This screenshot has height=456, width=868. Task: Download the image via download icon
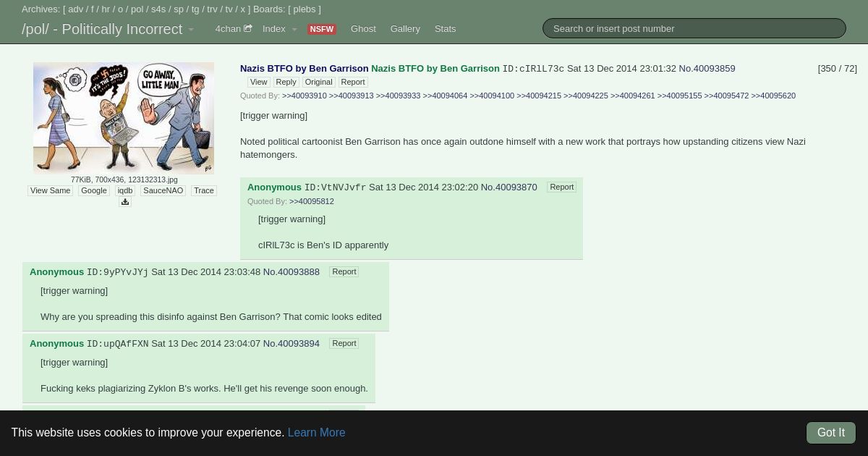(x=125, y=202)
